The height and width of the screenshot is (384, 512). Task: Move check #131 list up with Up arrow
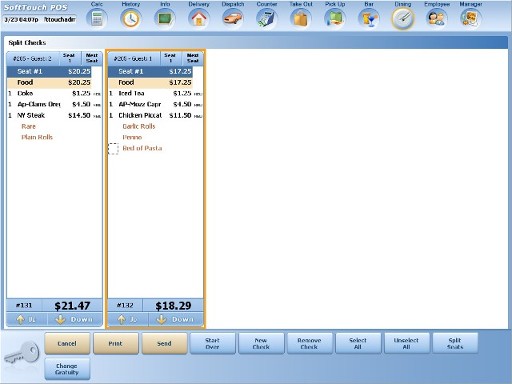click(27, 319)
